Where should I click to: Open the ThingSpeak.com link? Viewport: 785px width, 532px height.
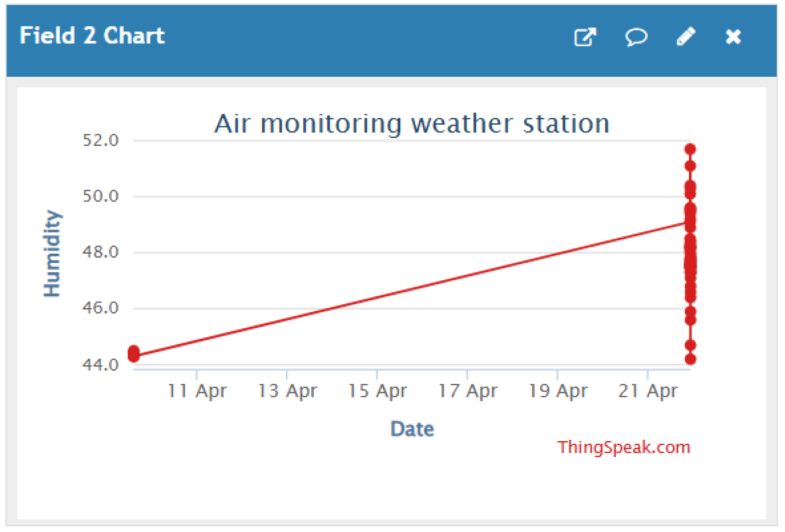click(x=624, y=447)
